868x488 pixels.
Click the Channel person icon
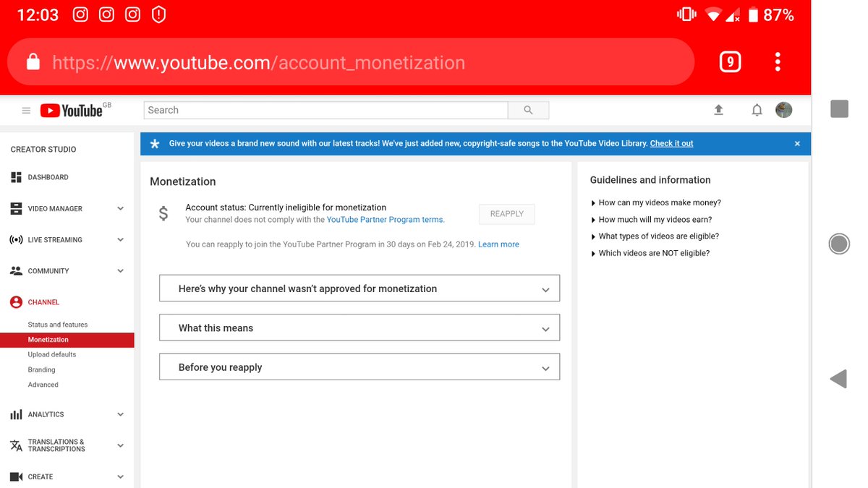pyautogui.click(x=16, y=302)
